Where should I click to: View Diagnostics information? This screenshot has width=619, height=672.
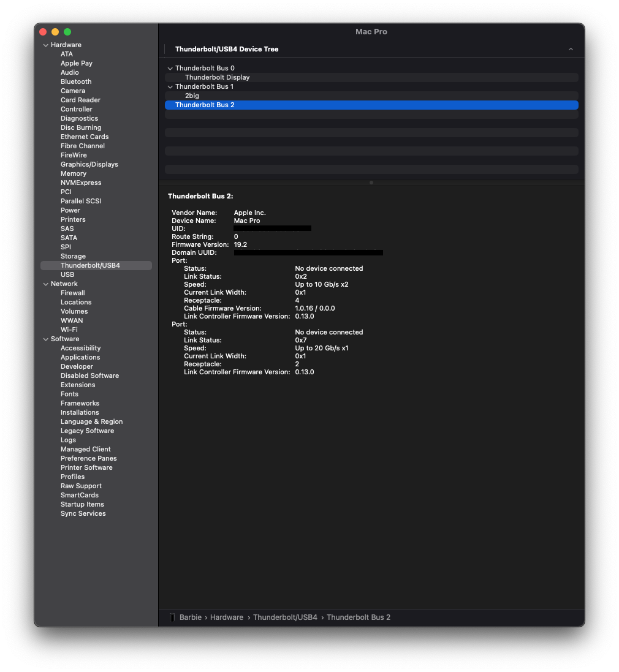(79, 118)
